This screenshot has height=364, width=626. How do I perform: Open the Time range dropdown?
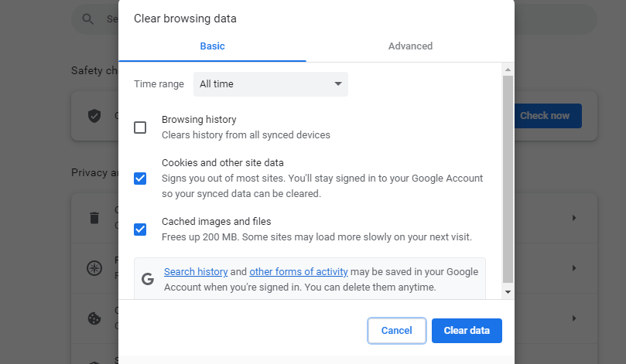tap(271, 84)
